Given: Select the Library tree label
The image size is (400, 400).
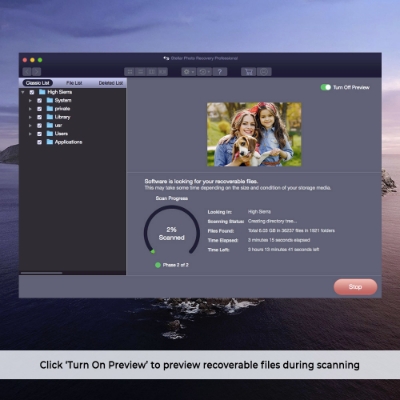Looking at the screenshot, I should pyautogui.click(x=62, y=117).
